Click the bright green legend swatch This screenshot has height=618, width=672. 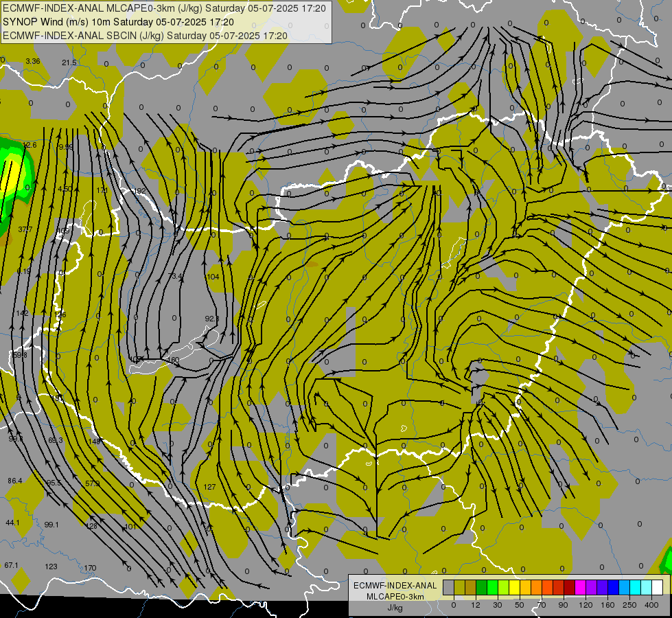pos(493,587)
